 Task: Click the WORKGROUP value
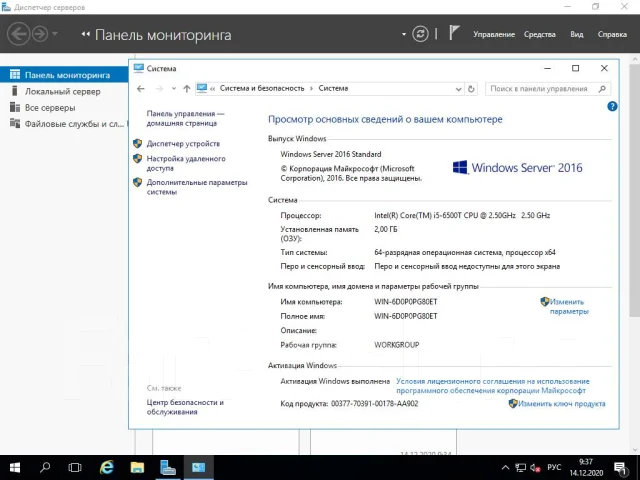click(x=396, y=345)
